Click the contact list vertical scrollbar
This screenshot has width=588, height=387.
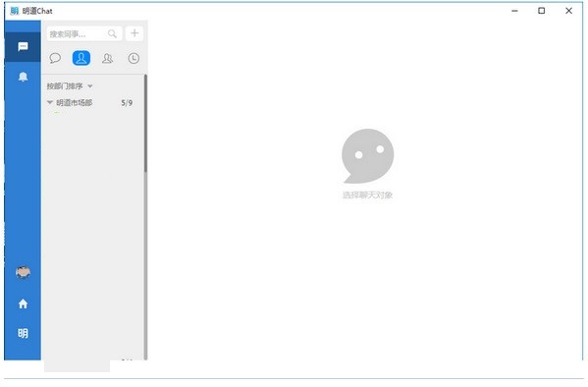coord(145,124)
